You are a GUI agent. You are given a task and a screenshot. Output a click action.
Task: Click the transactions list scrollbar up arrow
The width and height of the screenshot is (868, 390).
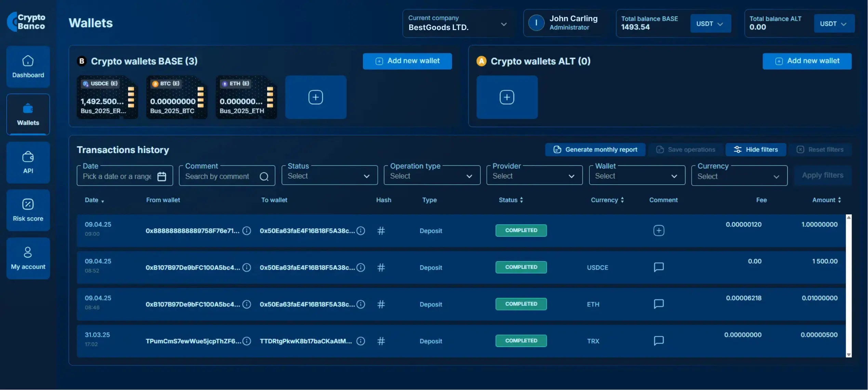click(x=849, y=217)
